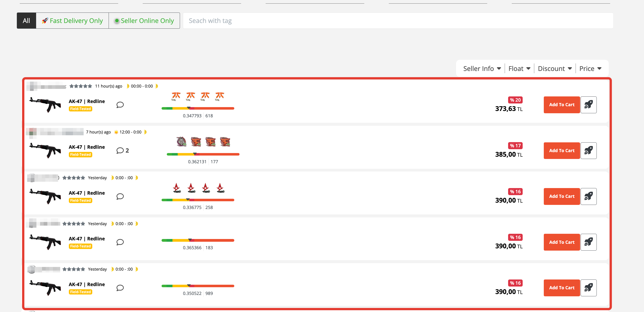
Task: Open the Float sort dropdown
Action: coord(519,68)
